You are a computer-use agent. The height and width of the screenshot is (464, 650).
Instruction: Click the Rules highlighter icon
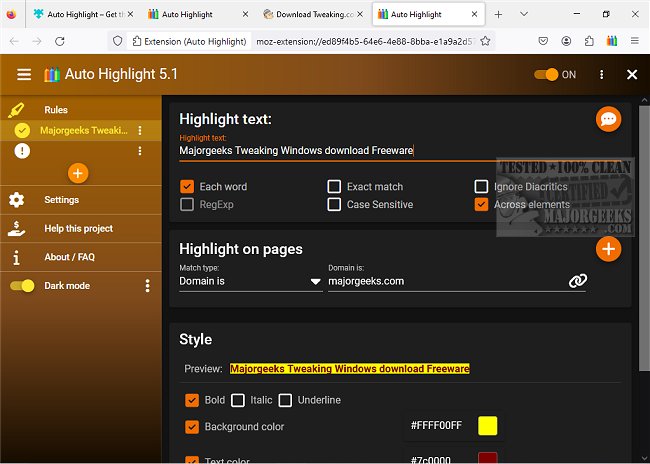pyautogui.click(x=16, y=110)
